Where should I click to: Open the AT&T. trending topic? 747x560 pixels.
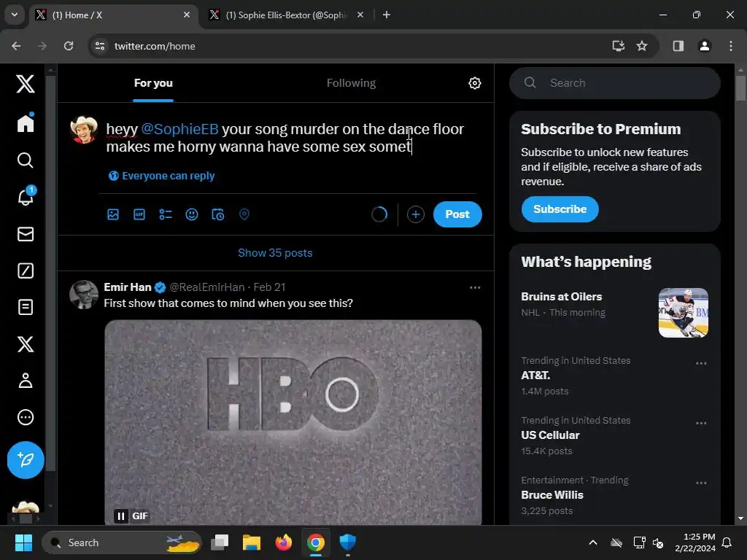535,376
